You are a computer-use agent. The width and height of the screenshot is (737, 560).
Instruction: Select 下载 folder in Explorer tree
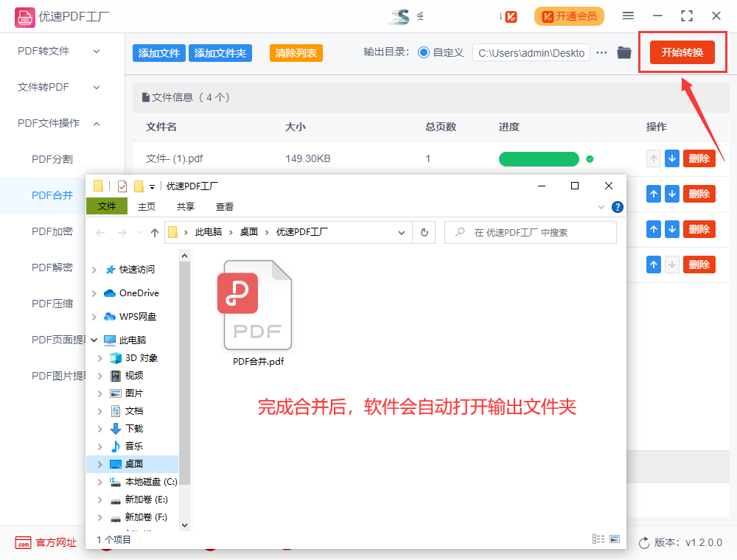(x=134, y=428)
